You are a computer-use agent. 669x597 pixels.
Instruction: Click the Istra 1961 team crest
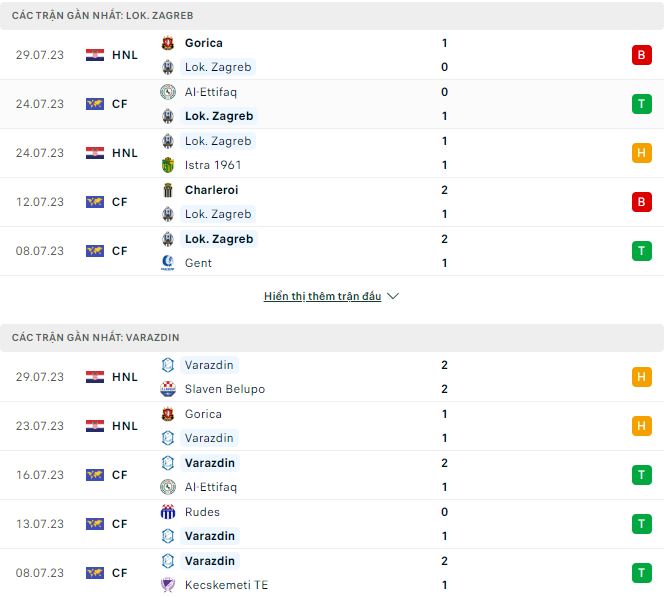pyautogui.click(x=168, y=165)
